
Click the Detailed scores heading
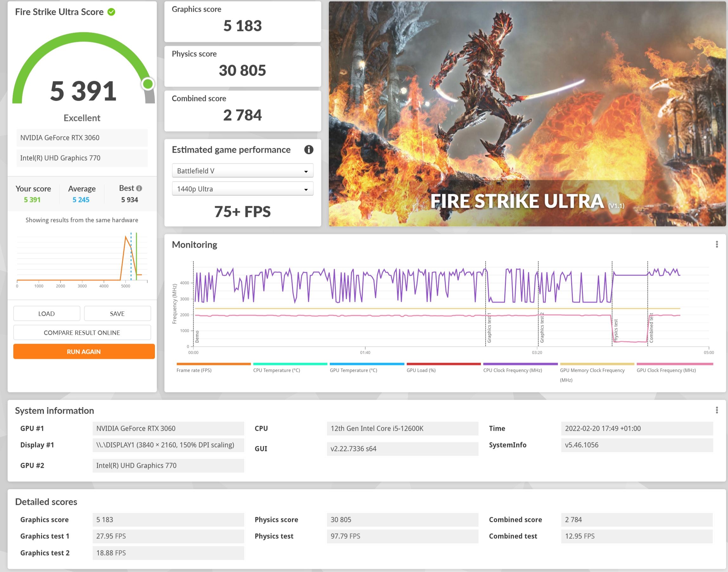click(46, 502)
